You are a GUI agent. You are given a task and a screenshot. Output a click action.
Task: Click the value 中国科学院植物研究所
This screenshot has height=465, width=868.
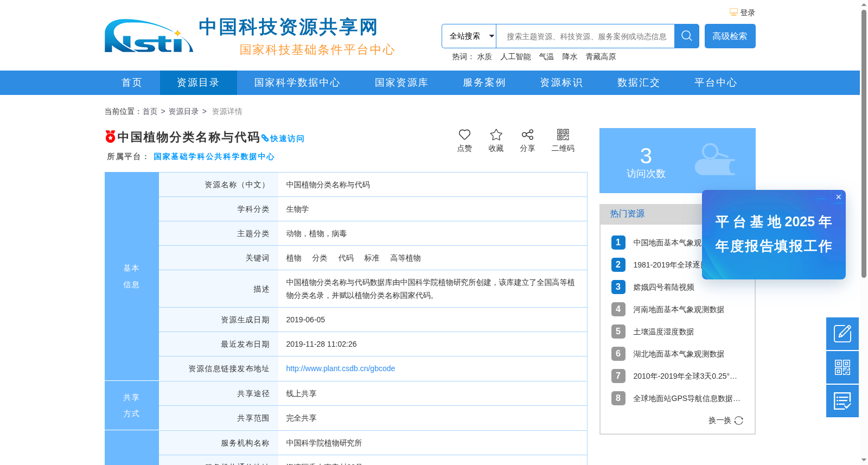(x=324, y=443)
